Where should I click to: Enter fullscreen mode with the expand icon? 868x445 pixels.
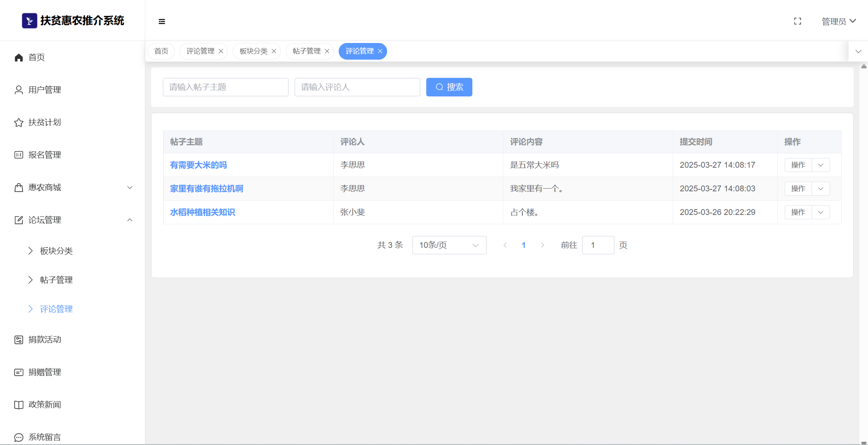(x=797, y=21)
